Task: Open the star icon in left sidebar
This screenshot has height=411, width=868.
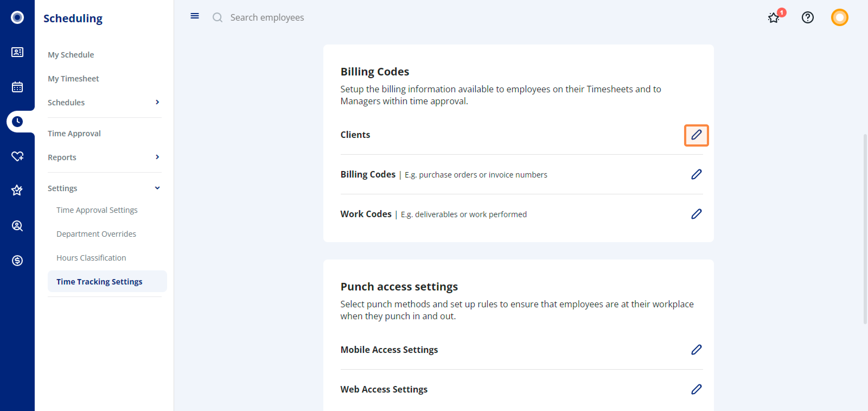Action: point(17,191)
